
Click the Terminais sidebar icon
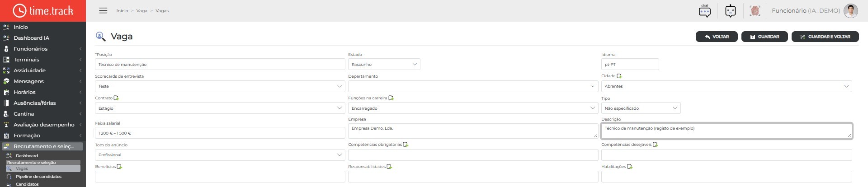[x=6, y=60]
